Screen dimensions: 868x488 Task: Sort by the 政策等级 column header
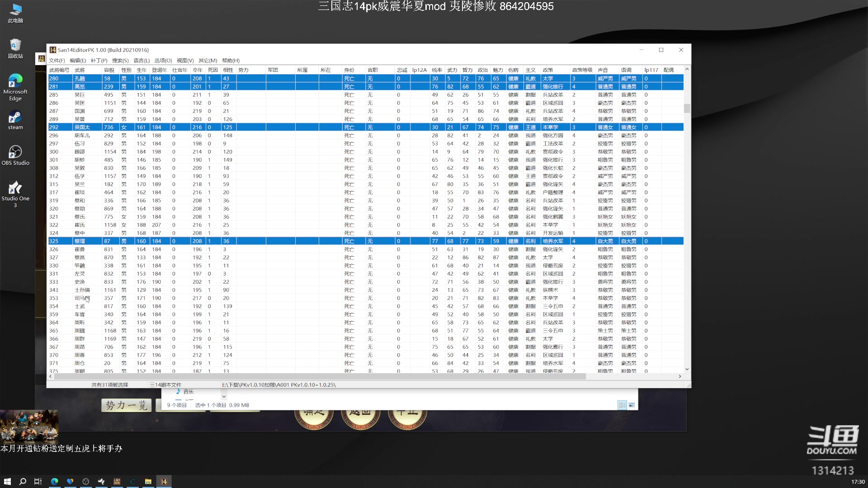tap(582, 70)
